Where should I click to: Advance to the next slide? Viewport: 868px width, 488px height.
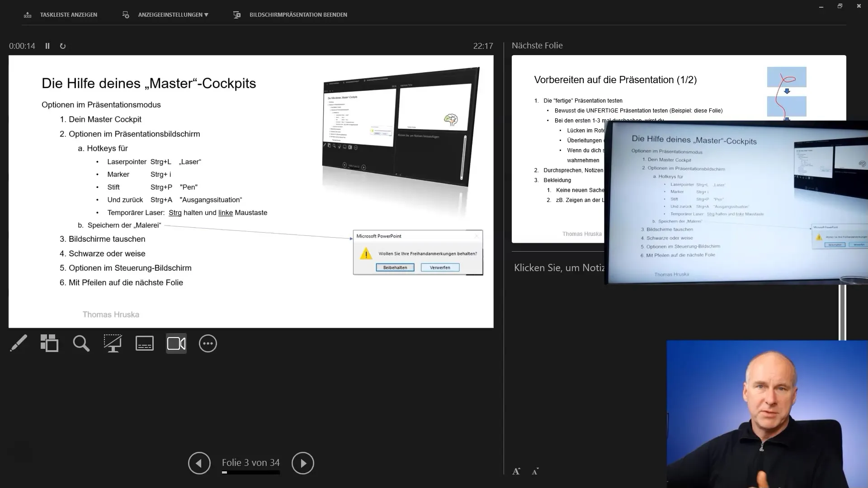[303, 463]
